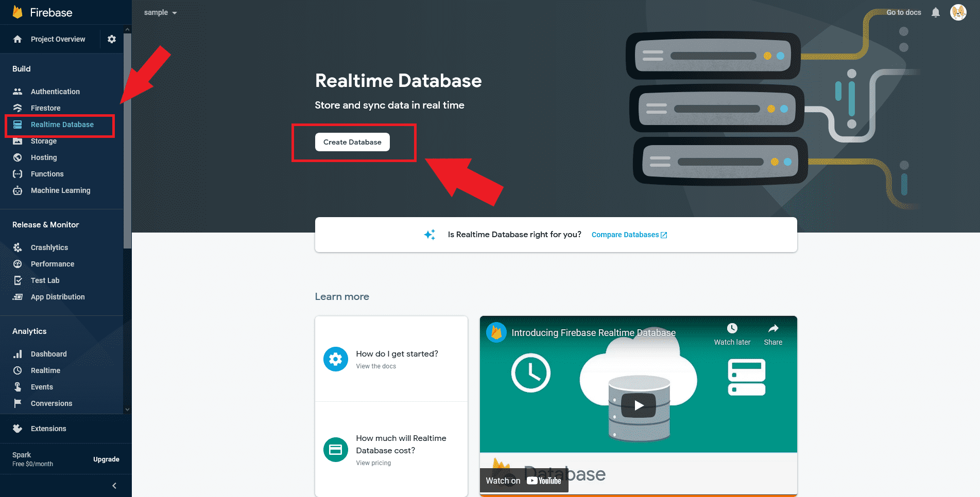Open project settings gear icon

(x=112, y=39)
